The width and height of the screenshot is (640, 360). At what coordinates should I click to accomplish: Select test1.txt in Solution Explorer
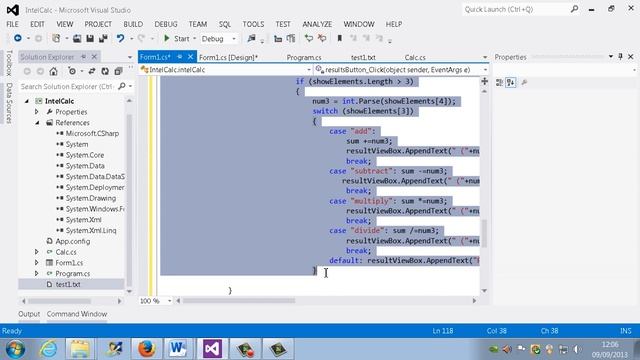tap(68, 284)
